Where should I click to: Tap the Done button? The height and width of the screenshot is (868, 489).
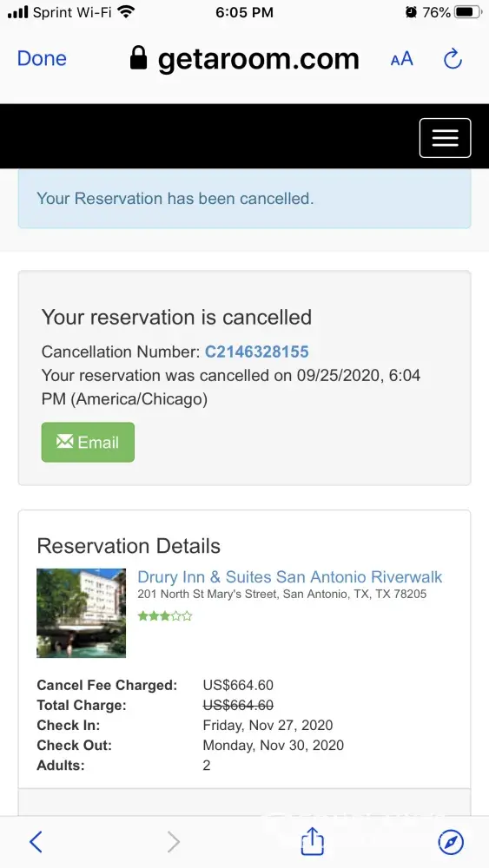click(x=42, y=58)
